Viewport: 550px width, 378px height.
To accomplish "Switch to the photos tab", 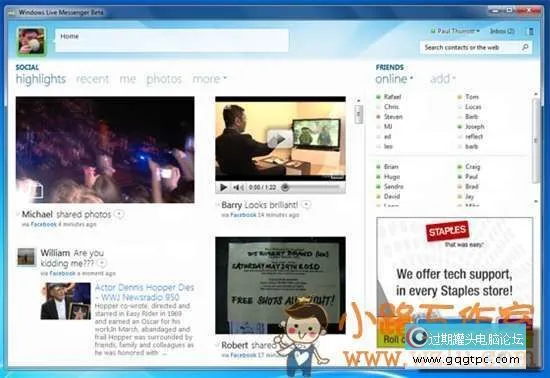I will tap(164, 79).
